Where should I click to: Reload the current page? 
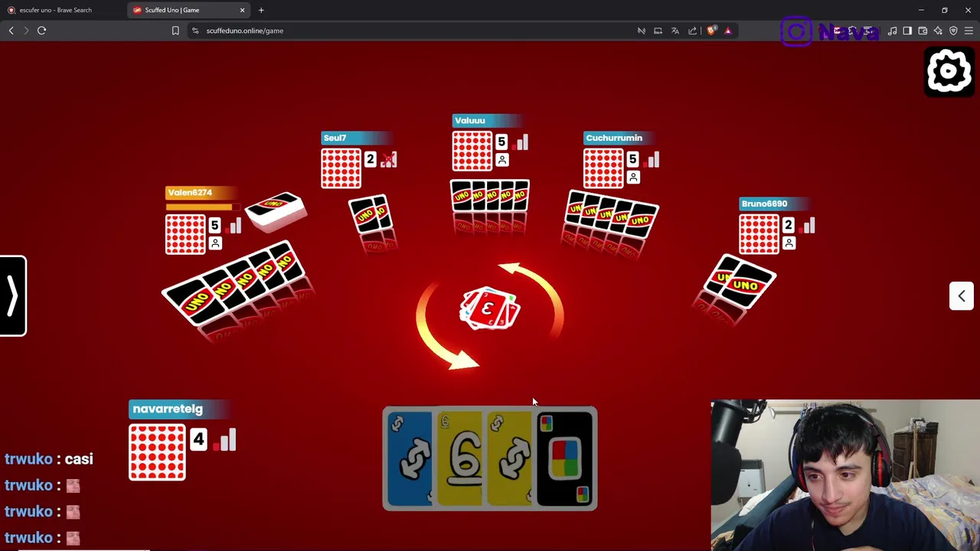(x=42, y=31)
